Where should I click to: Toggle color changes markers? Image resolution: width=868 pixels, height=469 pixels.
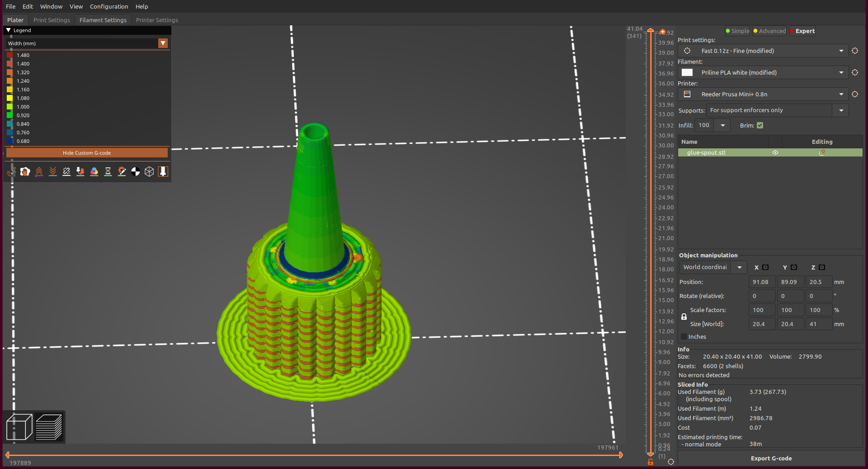(94, 171)
